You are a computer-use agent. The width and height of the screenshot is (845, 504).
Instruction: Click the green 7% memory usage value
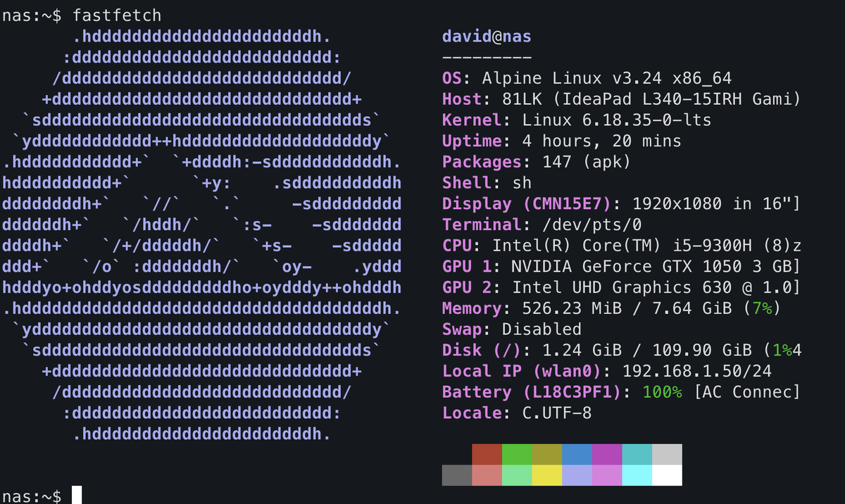click(x=762, y=309)
